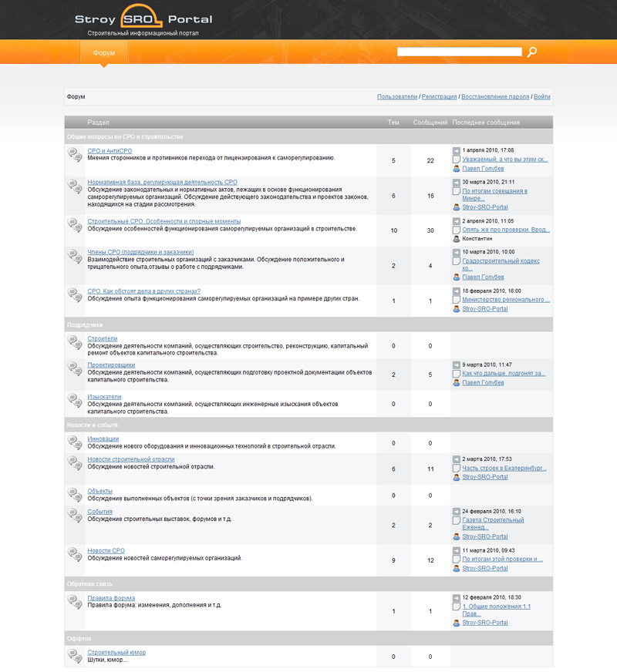Screen dimensions: 617x672
Task: Click forum icon beside СРО и АнтиСРО
Action: click(x=74, y=154)
